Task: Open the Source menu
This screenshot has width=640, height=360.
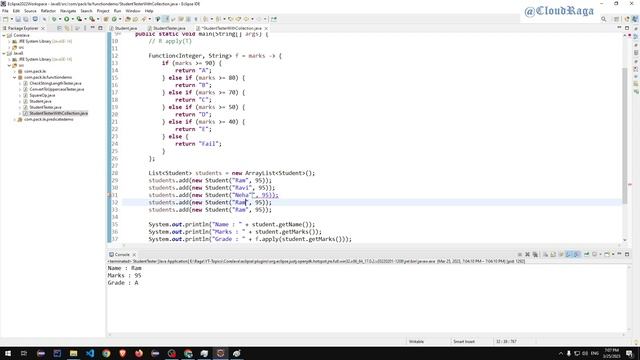Action: point(30,11)
